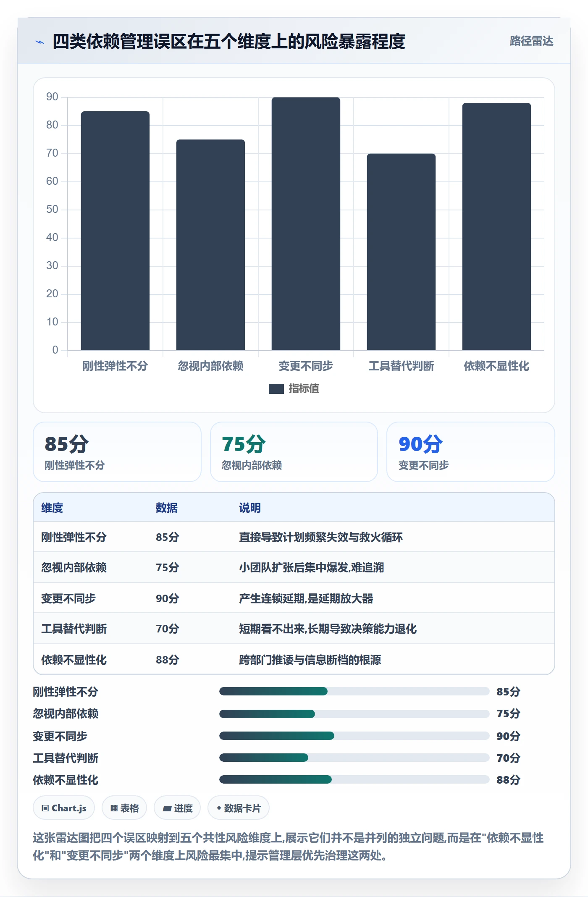The height and width of the screenshot is (897, 588).
Task: Click description 产生连锁延期,是延期放大器
Action: [306, 598]
